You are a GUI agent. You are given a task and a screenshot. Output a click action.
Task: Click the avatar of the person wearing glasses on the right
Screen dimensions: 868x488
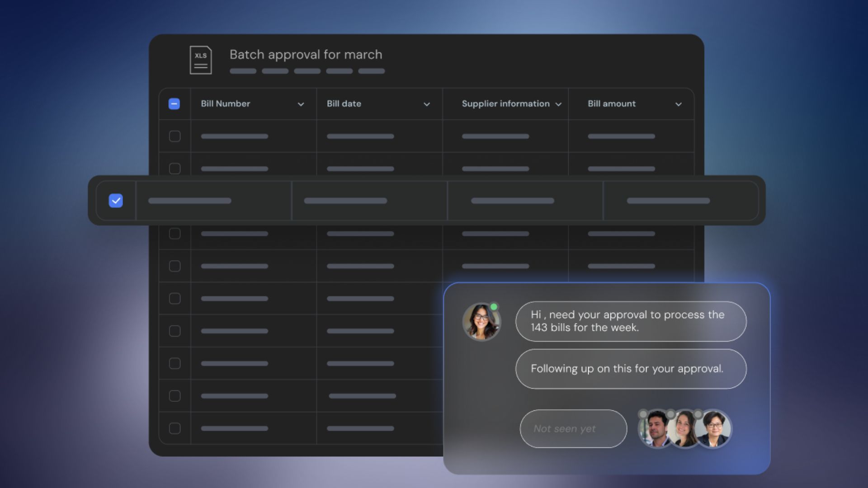pos(714,428)
